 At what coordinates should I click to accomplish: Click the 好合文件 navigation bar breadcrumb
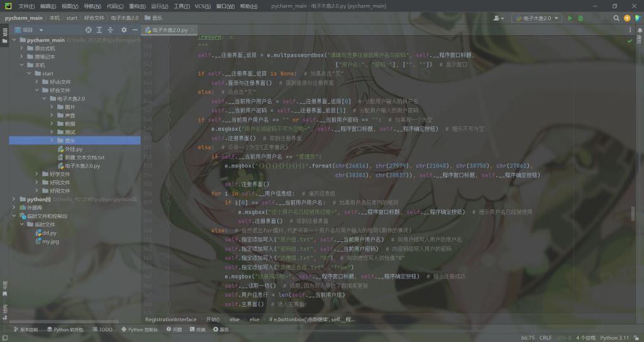tap(94, 18)
